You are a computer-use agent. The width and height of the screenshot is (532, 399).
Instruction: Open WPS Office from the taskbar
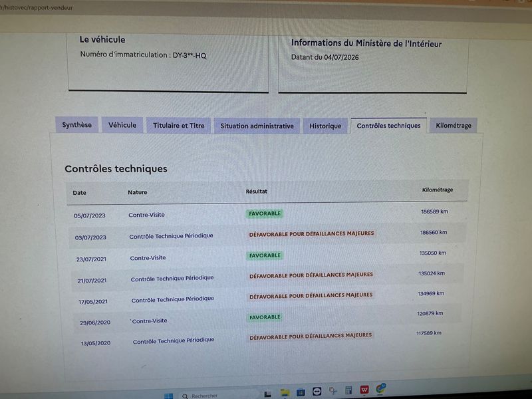coord(364,390)
